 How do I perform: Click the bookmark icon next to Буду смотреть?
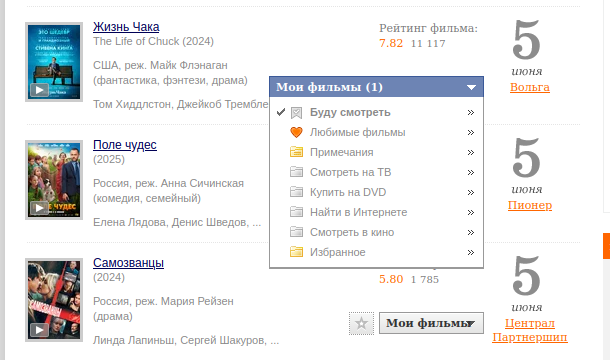pos(296,113)
